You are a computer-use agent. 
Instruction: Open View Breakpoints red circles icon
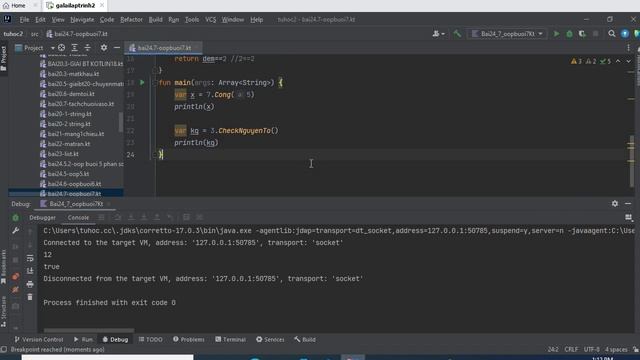[x=16, y=277]
